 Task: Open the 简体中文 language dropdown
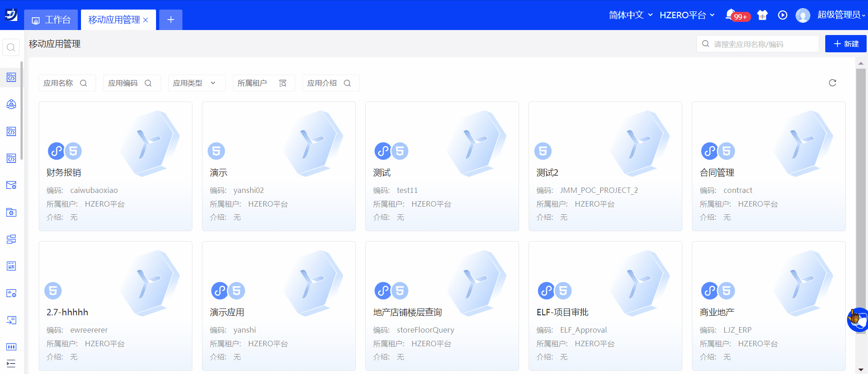(x=631, y=15)
